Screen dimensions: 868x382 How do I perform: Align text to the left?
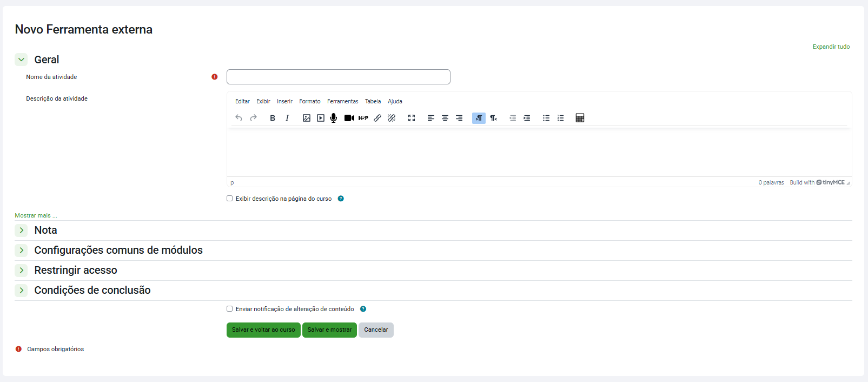[x=431, y=118]
